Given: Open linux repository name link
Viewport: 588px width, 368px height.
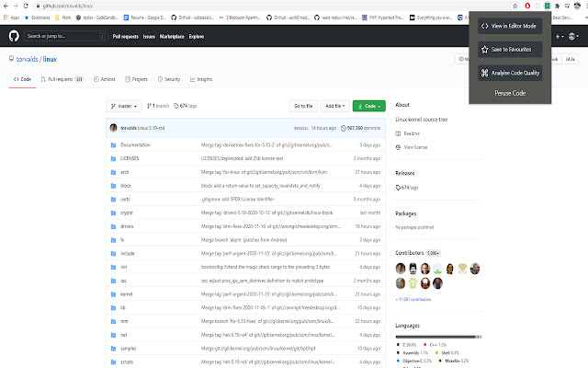Looking at the screenshot, I should (x=50, y=59).
